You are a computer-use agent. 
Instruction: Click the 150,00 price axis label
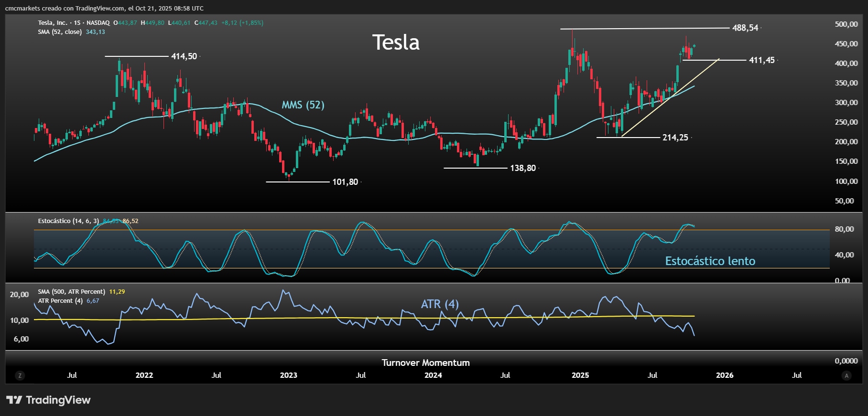pyautogui.click(x=846, y=161)
